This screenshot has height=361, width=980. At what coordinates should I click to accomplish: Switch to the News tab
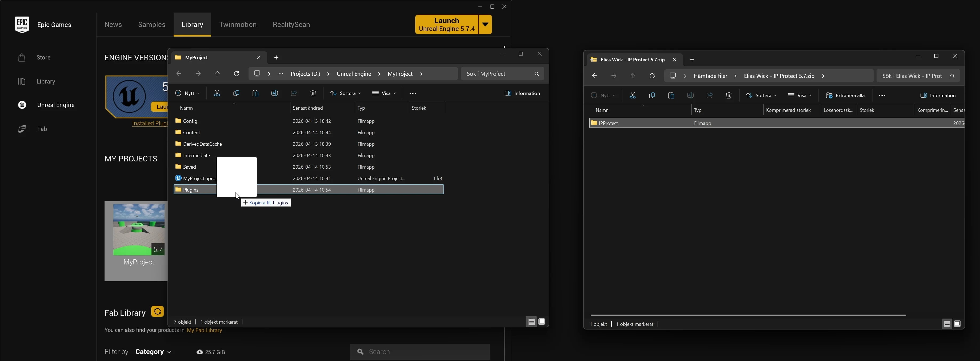tap(113, 25)
